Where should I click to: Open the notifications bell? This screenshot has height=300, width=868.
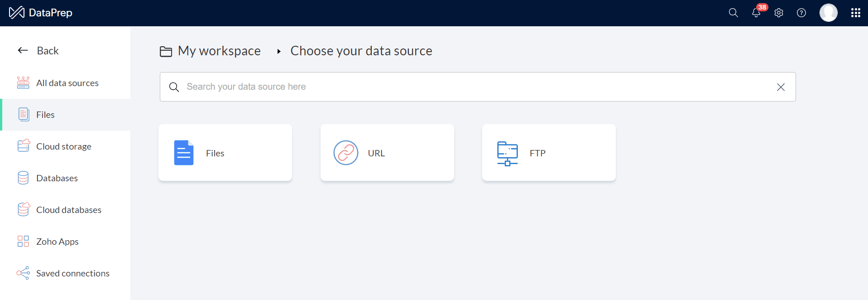pos(756,13)
